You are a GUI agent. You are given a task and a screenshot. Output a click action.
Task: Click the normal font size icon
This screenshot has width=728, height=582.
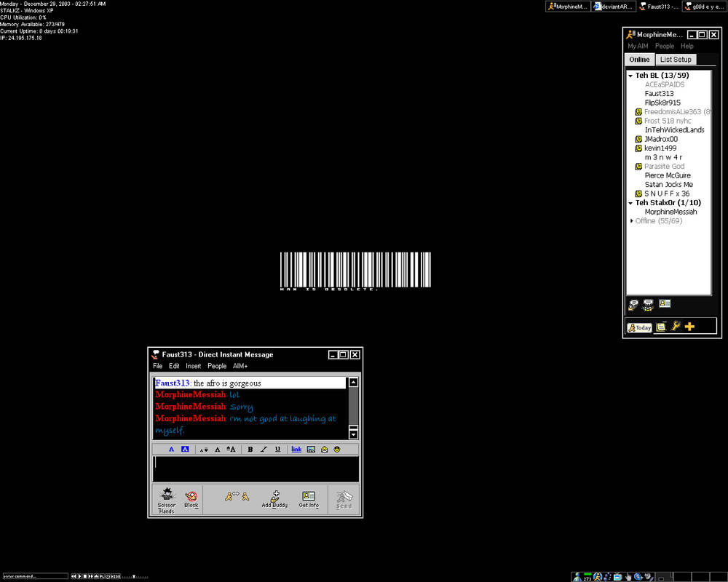point(217,450)
